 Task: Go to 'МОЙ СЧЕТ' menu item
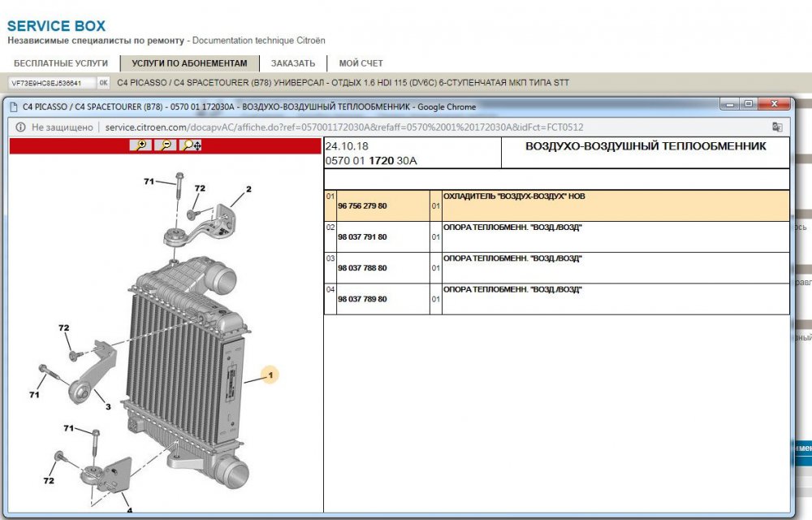[361, 63]
